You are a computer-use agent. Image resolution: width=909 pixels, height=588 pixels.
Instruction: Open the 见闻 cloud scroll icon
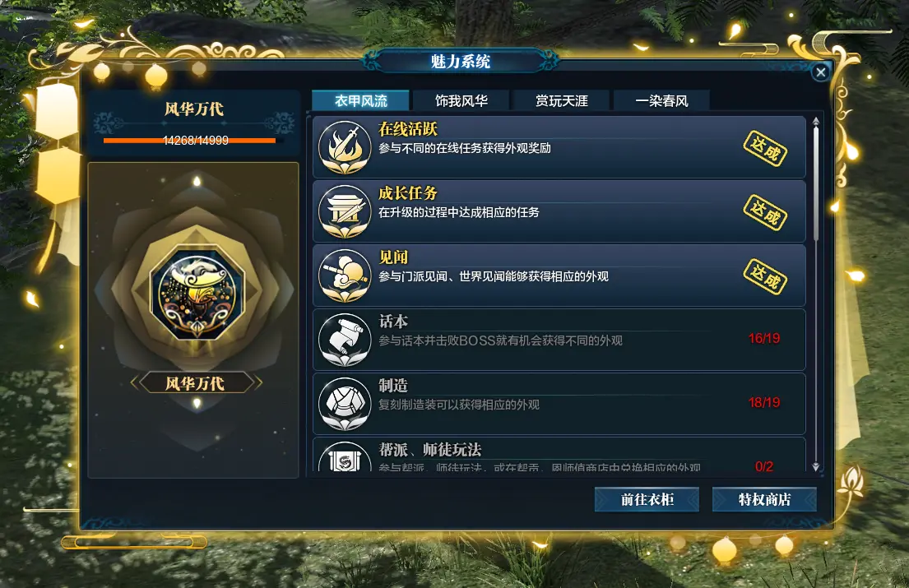coord(345,275)
